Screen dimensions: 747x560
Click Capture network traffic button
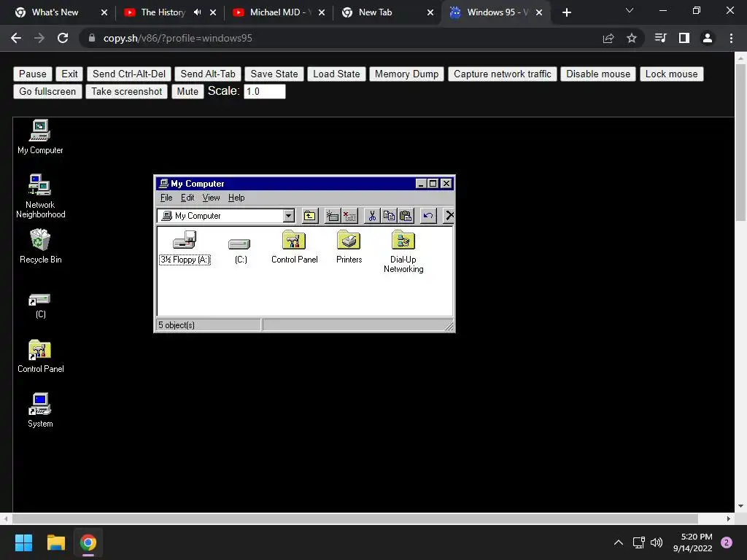[503, 74]
